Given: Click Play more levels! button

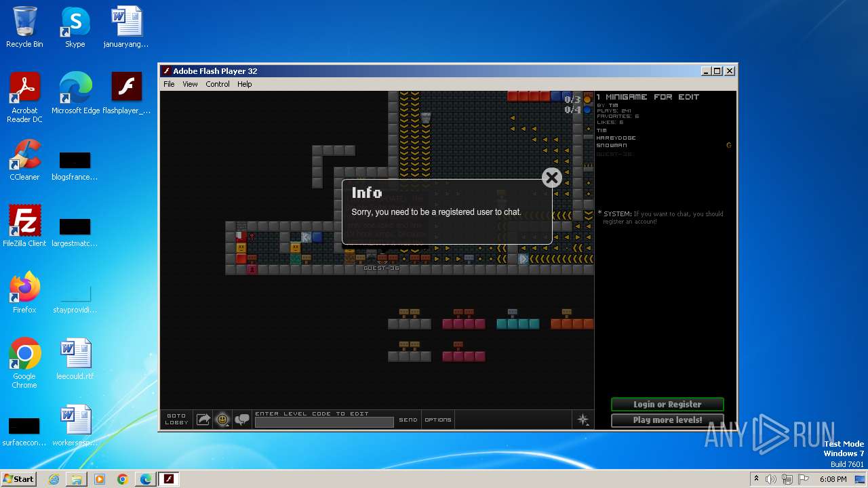Looking at the screenshot, I should pyautogui.click(x=667, y=420).
